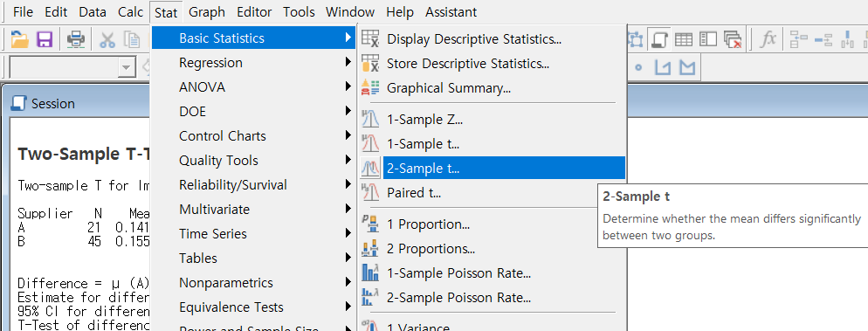Viewport: 868px width, 331px height.
Task: Open the Edit menu
Action: click(x=56, y=11)
